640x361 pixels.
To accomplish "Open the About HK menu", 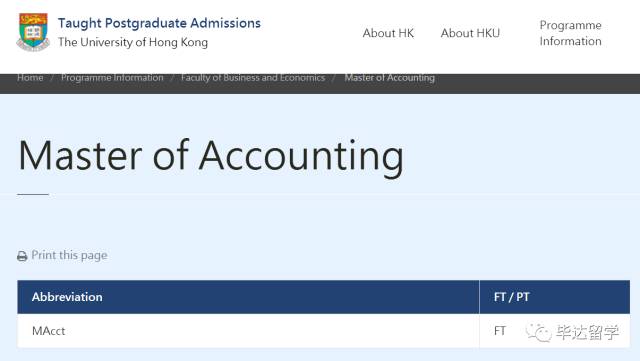I will (x=388, y=33).
